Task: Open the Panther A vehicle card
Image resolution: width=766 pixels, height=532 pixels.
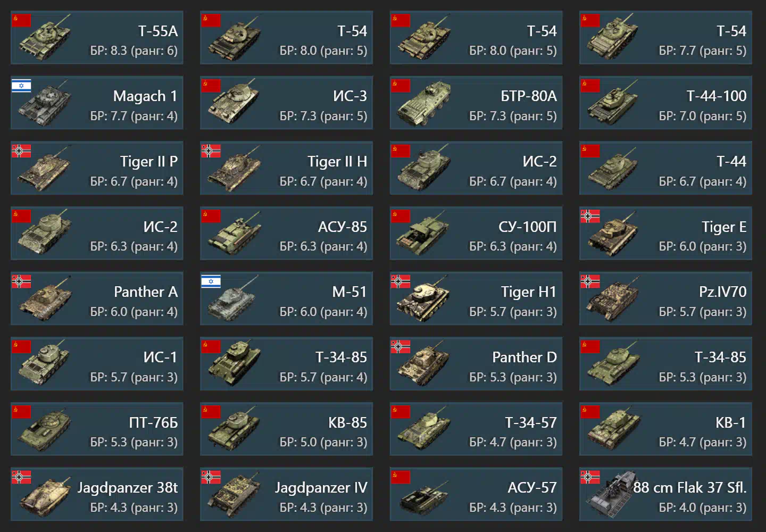Action: (x=97, y=298)
